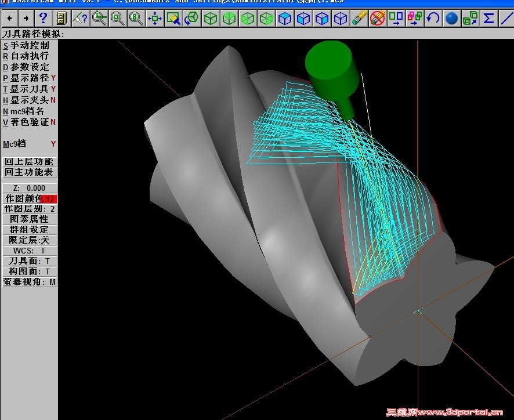Click the Z: 0.000 depth field

click(x=30, y=188)
